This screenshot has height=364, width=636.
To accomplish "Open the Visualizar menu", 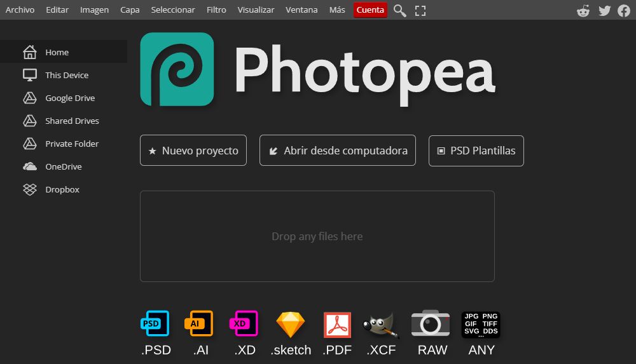I will (256, 10).
